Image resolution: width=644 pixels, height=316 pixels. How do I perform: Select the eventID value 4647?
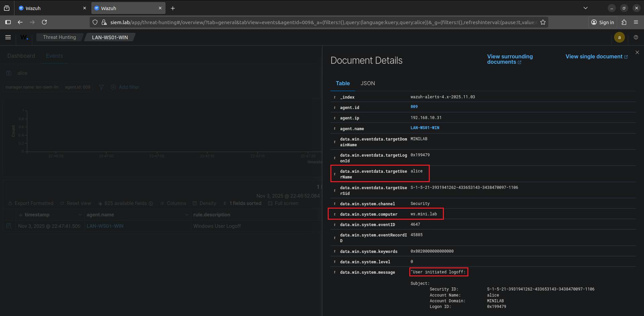(x=415, y=224)
